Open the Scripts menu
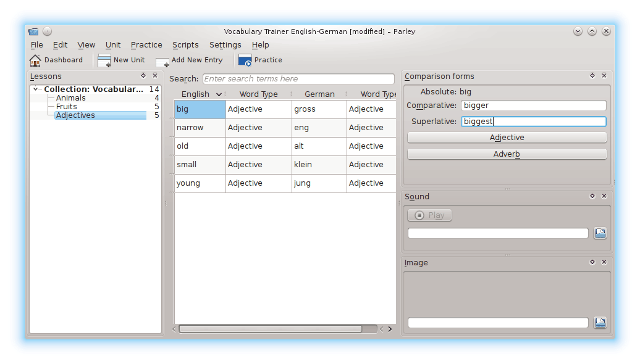 (x=185, y=45)
